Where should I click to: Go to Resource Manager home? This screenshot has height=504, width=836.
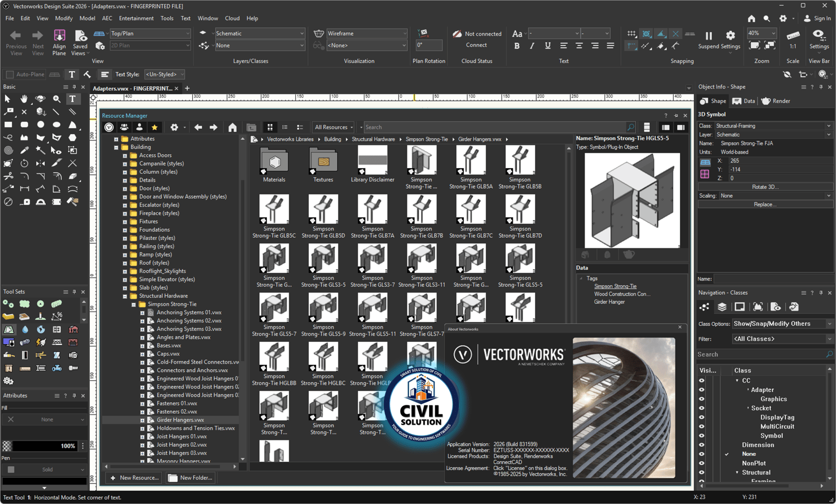click(232, 128)
